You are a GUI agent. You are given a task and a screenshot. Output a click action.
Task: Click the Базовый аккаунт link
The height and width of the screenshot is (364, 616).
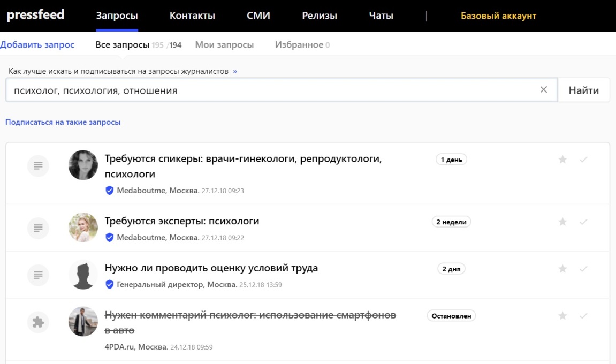(x=498, y=16)
